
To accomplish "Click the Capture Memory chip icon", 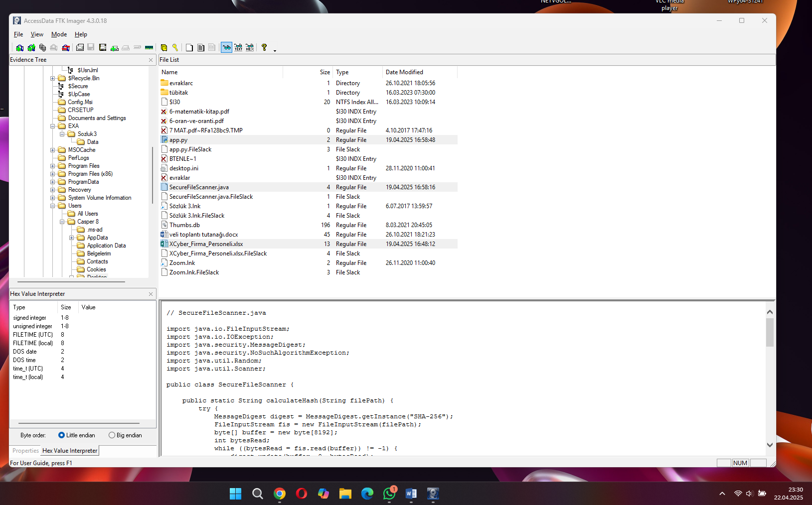I will pos(149,48).
